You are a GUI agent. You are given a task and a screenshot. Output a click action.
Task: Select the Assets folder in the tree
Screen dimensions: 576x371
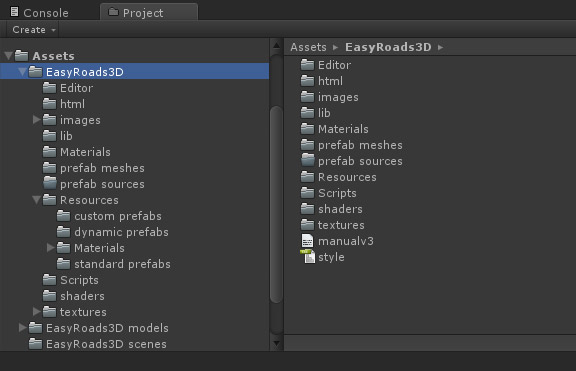click(53, 56)
